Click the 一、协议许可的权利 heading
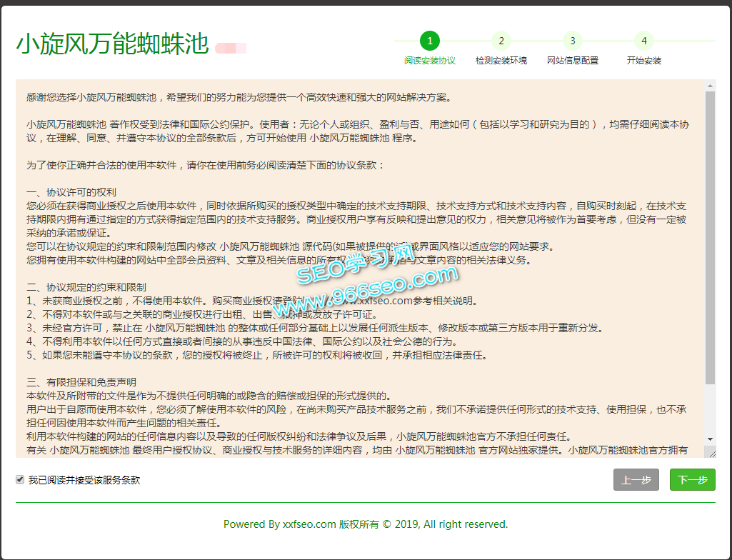 point(71,192)
